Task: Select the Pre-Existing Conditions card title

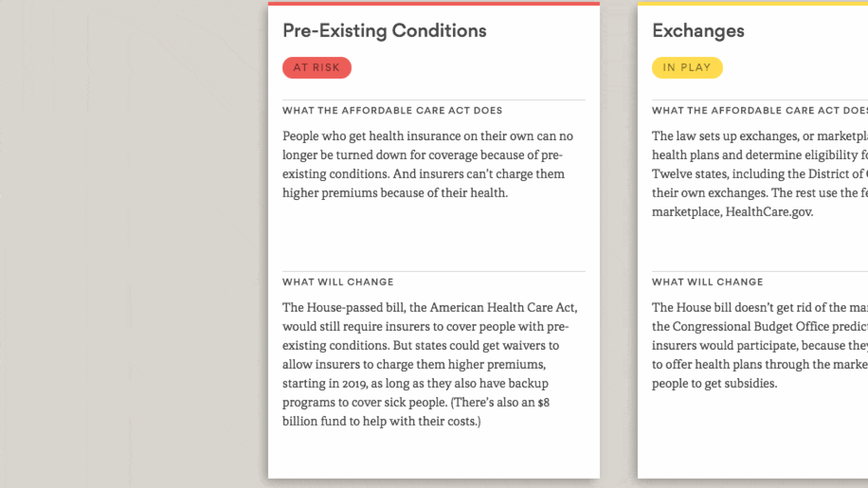Action: click(384, 31)
